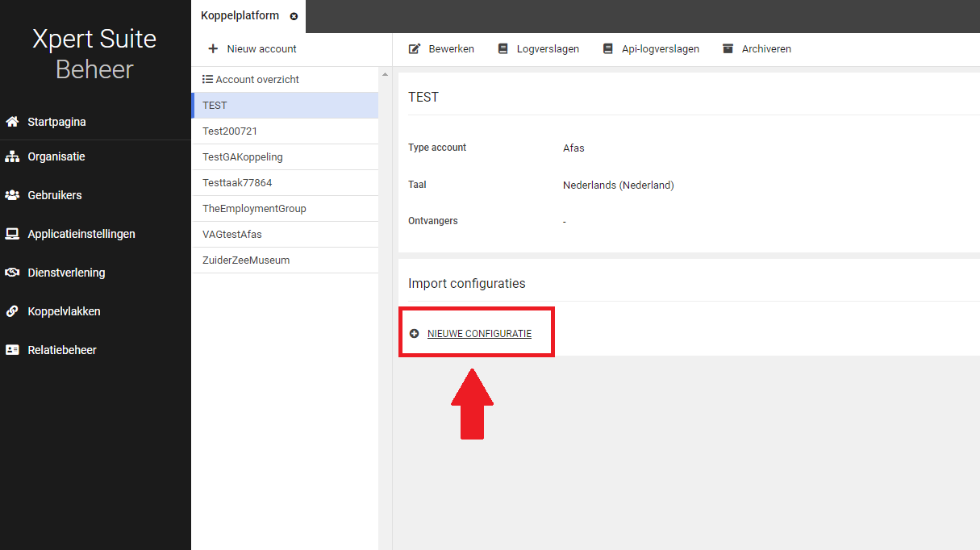Screen dimensions: 980x550
Task: Click the Applicatieinstellingen laptop icon
Action: (x=12, y=234)
